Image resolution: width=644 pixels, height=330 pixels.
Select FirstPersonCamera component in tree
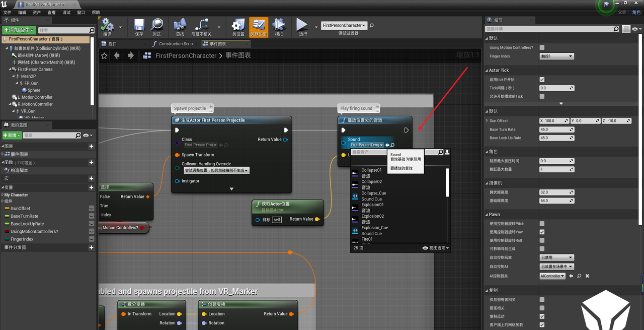click(35, 69)
